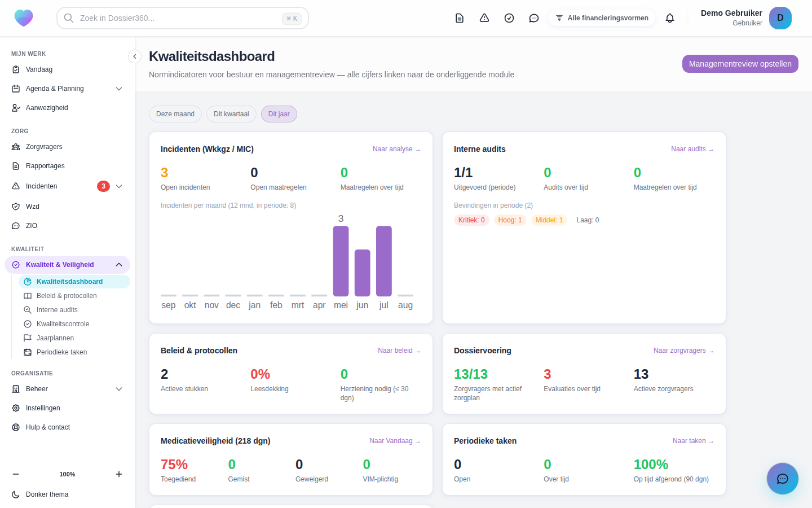Click the Beleid & protocollen book icon

[x=28, y=296]
